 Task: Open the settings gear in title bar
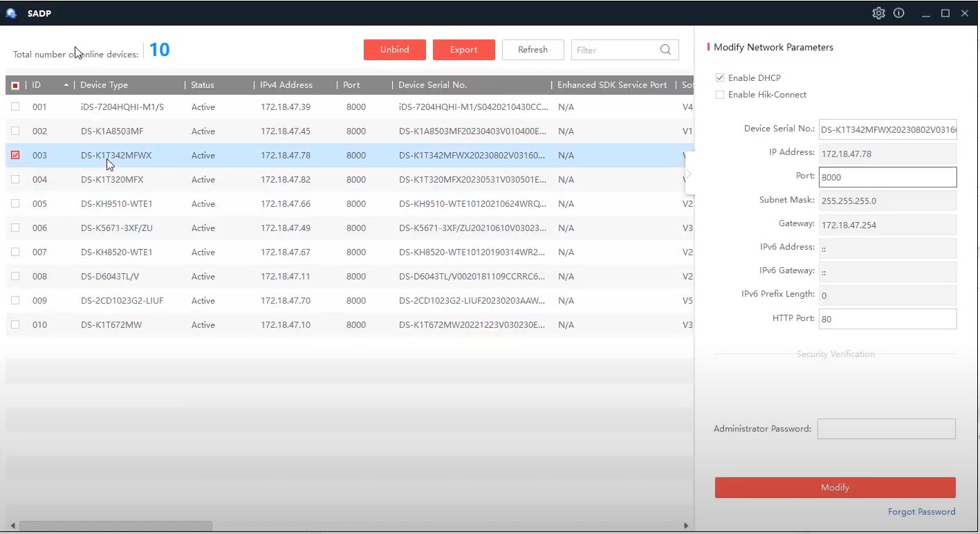pos(878,13)
